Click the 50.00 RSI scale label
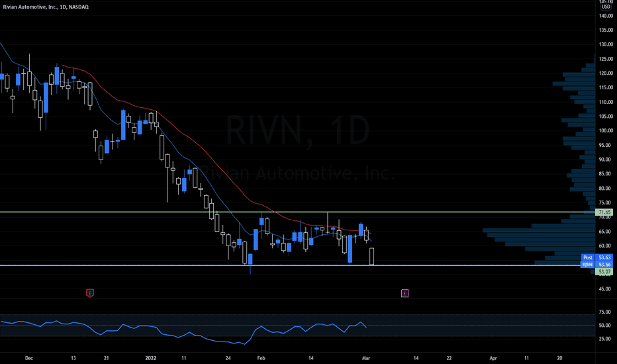Viewport: 617px width, 364px height. point(606,326)
